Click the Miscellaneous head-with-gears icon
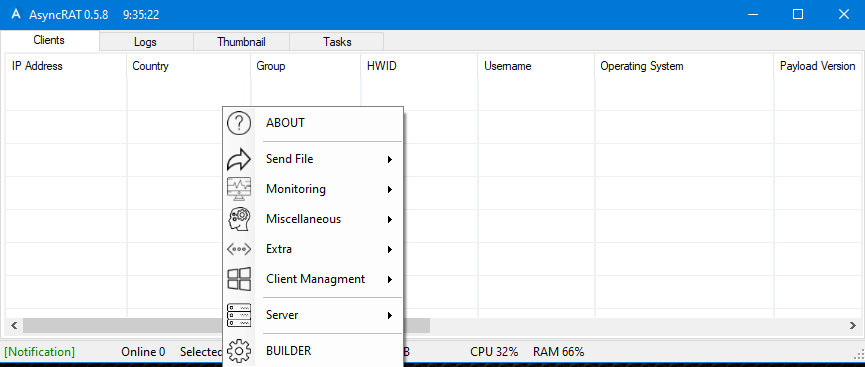This screenshot has width=865, height=367. 239,219
